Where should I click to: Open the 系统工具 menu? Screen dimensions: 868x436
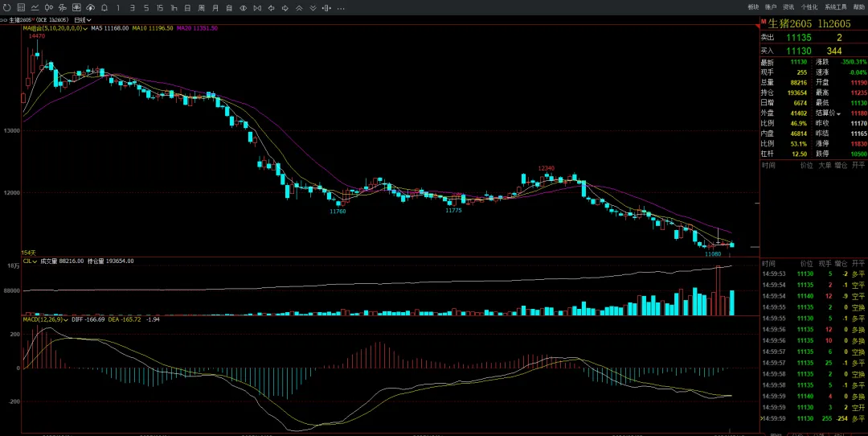coord(835,7)
